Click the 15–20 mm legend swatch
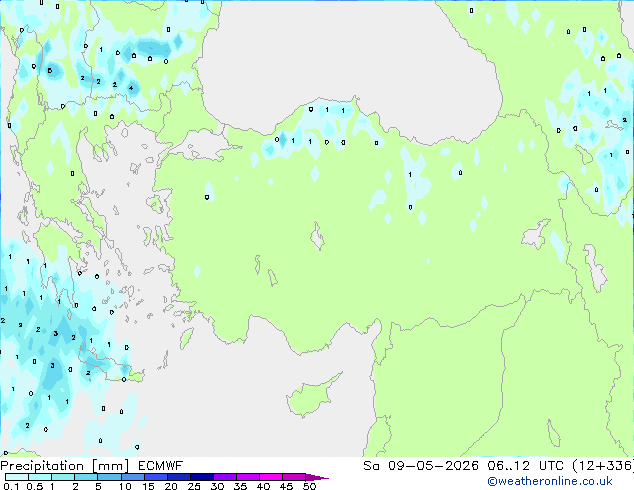 pyautogui.click(x=155, y=477)
